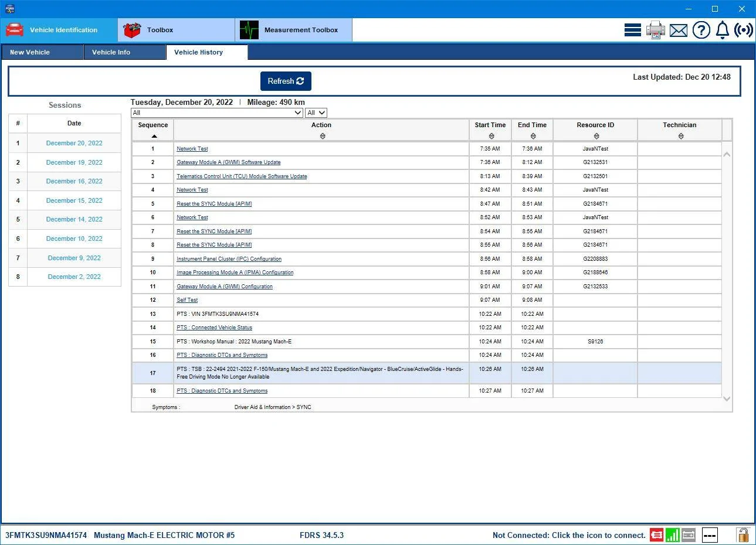Click the printer icon
The image size is (756, 545).
click(x=656, y=30)
